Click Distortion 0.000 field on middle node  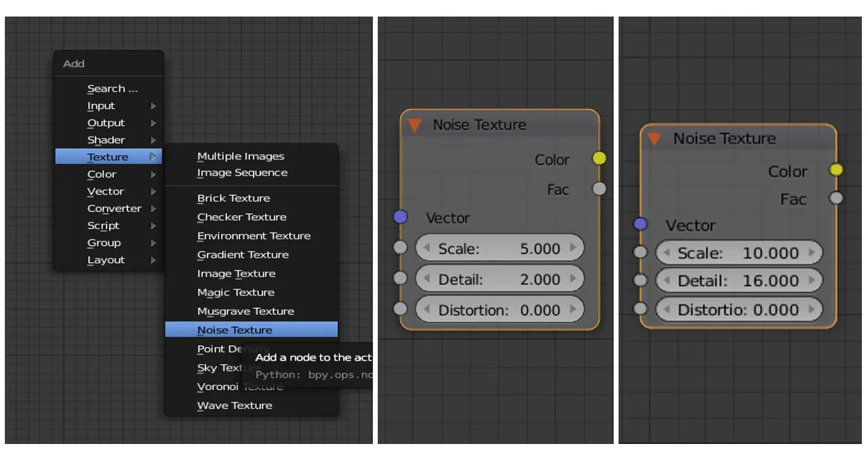click(x=499, y=310)
